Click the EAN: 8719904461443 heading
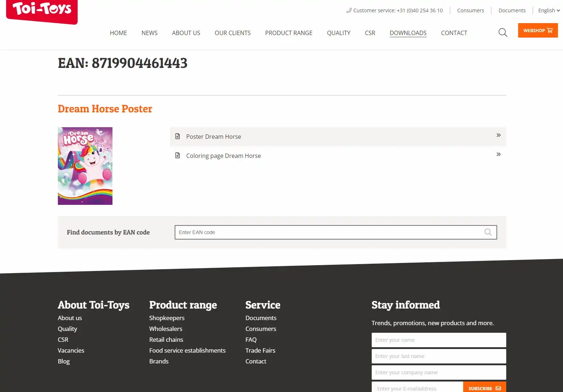The height and width of the screenshot is (392, 563). coord(123,63)
